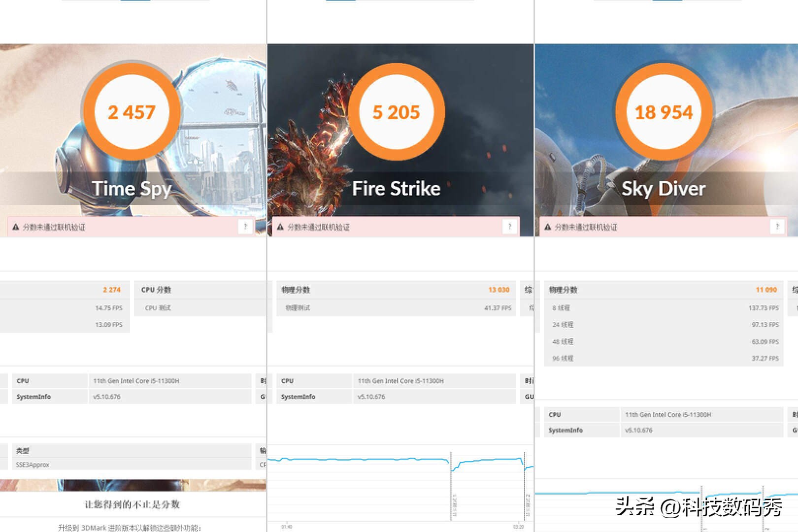This screenshot has width=798, height=532.
Task: Click the 96 线程 row label
Action: [563, 358]
